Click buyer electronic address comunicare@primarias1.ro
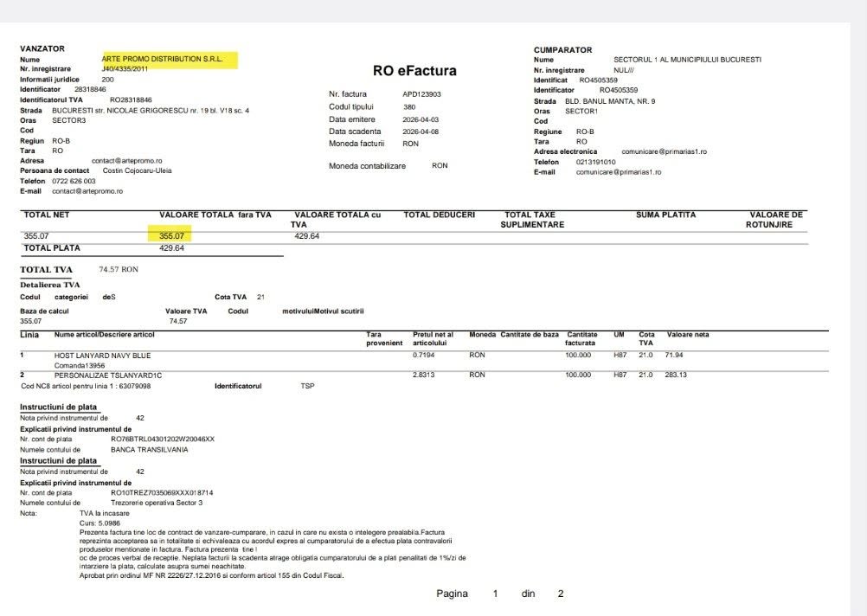The height and width of the screenshot is (616, 867). click(x=664, y=151)
